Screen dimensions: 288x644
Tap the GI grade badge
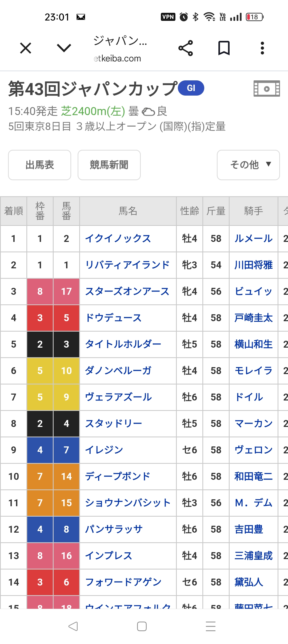pos(191,88)
